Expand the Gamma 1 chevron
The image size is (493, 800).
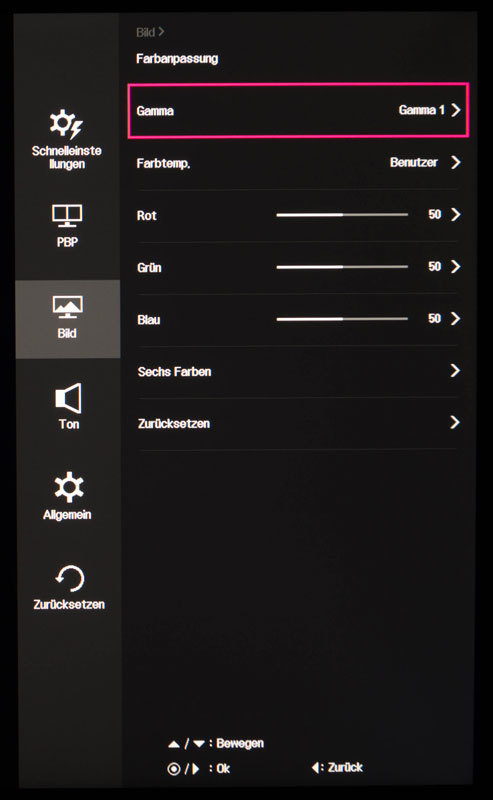coord(456,110)
